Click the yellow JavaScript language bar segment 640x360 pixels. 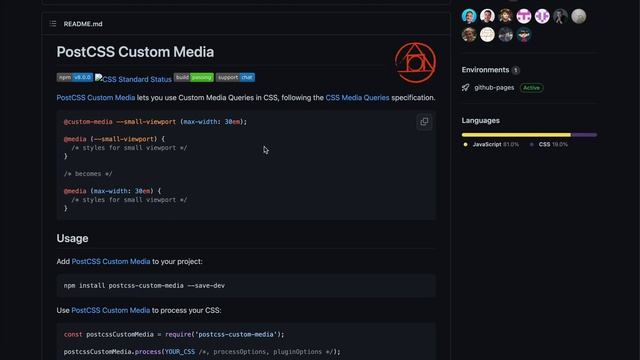516,135
